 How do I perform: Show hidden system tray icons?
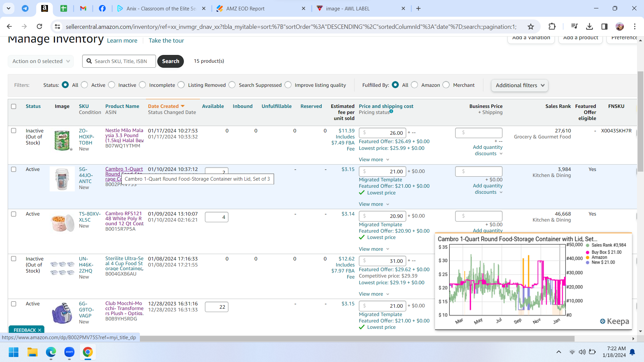[x=559, y=352]
